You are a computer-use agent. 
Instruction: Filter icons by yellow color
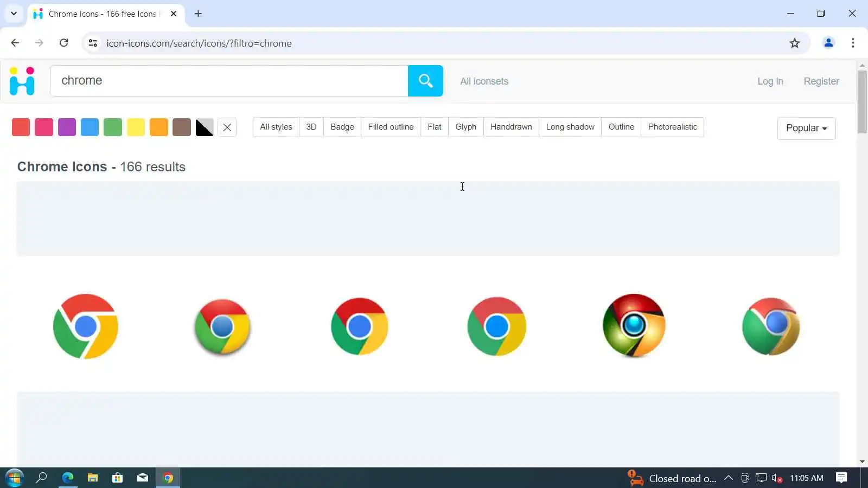136,127
